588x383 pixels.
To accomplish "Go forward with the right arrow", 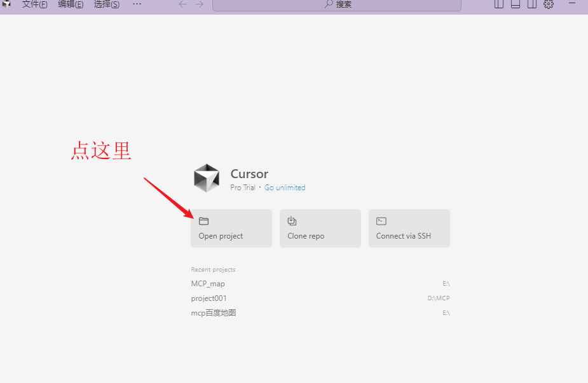I will click(200, 4).
